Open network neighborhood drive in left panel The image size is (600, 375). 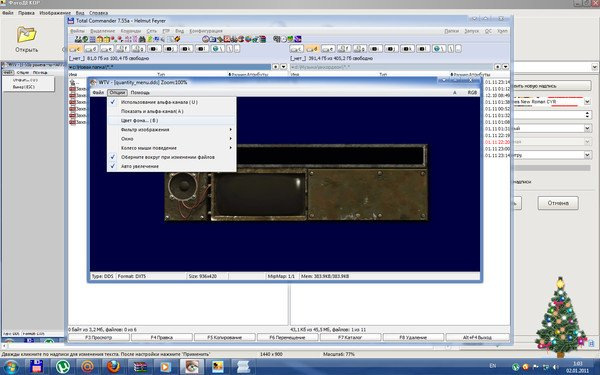[x=218, y=49]
